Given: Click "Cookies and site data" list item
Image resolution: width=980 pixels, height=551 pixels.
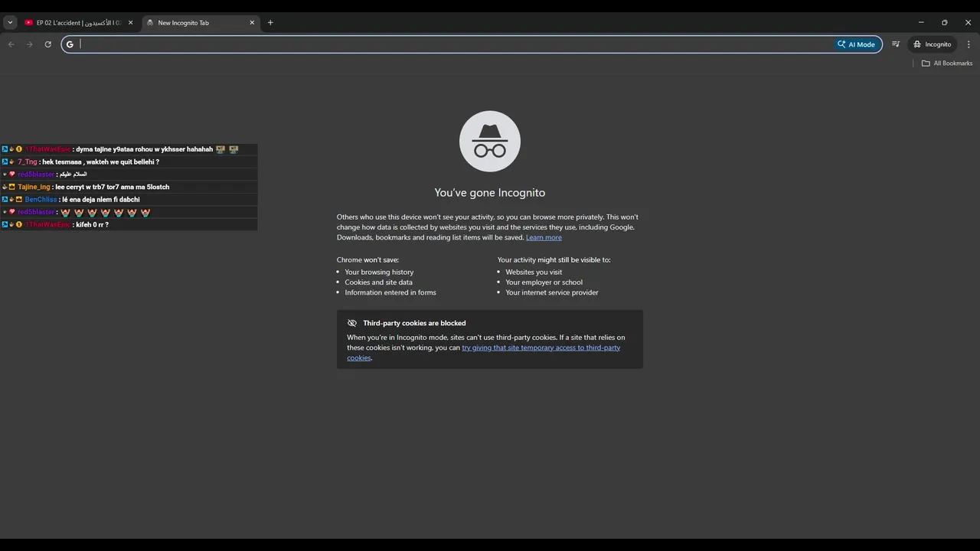Looking at the screenshot, I should [378, 282].
